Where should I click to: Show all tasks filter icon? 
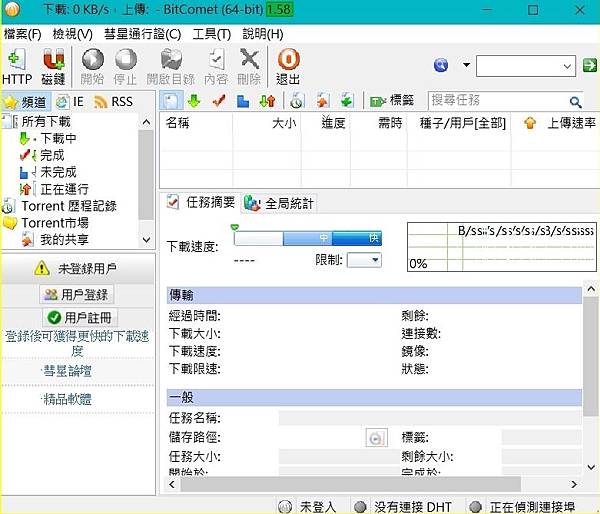[x=171, y=101]
